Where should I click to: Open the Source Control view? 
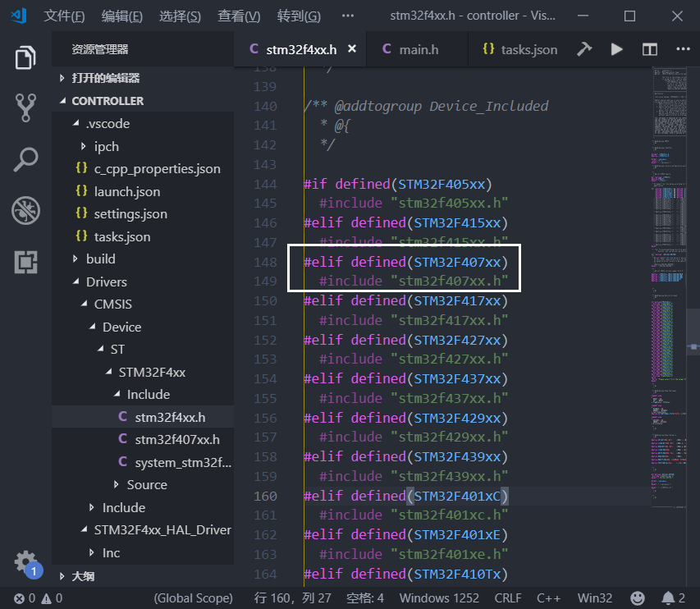(25, 108)
